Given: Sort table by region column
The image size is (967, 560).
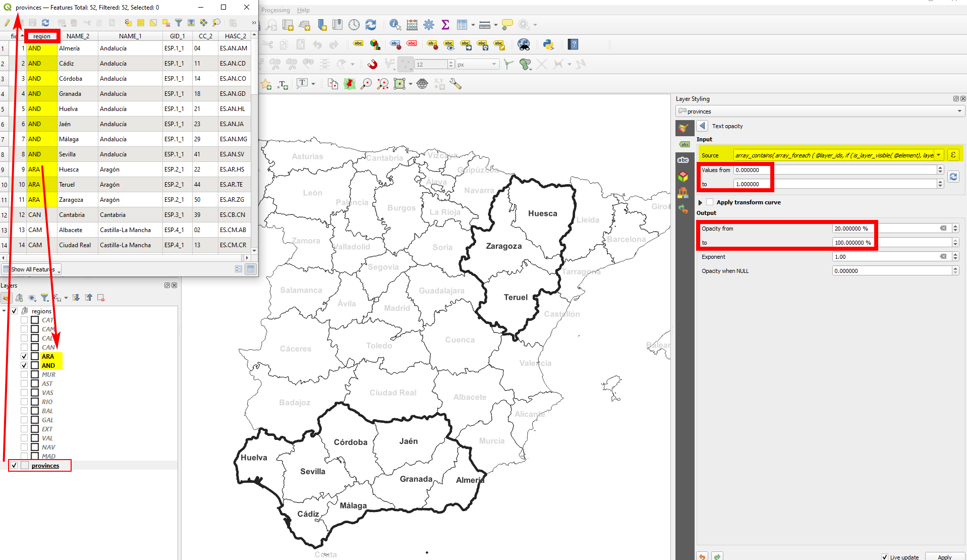Looking at the screenshot, I should pyautogui.click(x=42, y=36).
